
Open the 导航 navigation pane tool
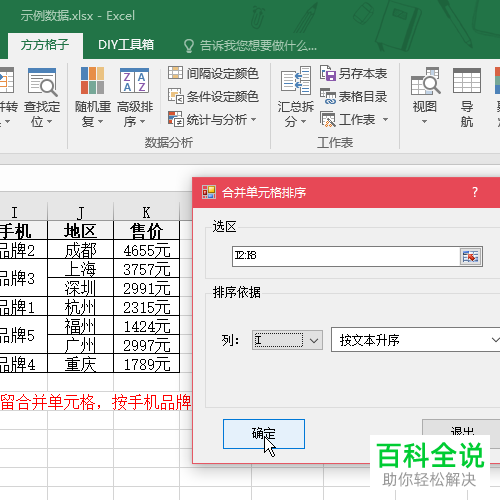(x=467, y=97)
